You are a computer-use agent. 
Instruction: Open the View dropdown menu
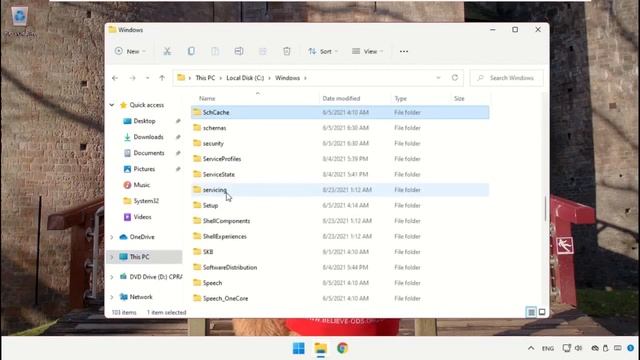click(368, 51)
